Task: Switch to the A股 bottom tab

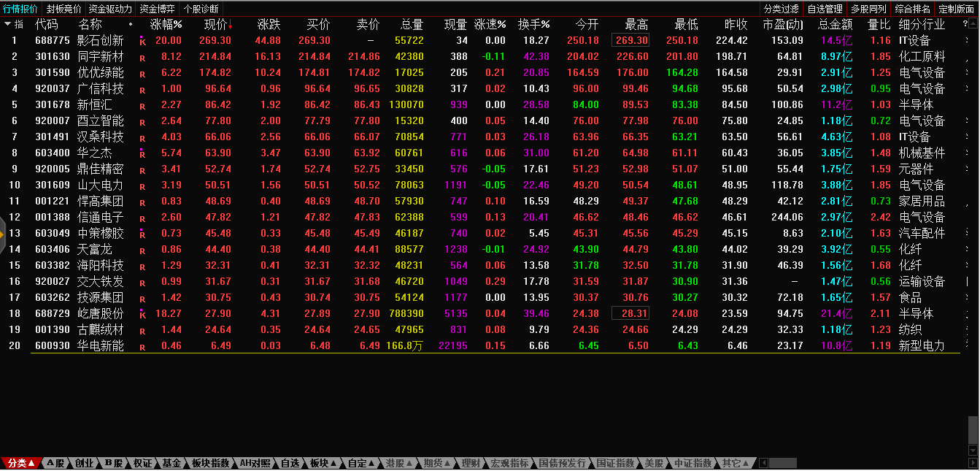Action: point(55,463)
